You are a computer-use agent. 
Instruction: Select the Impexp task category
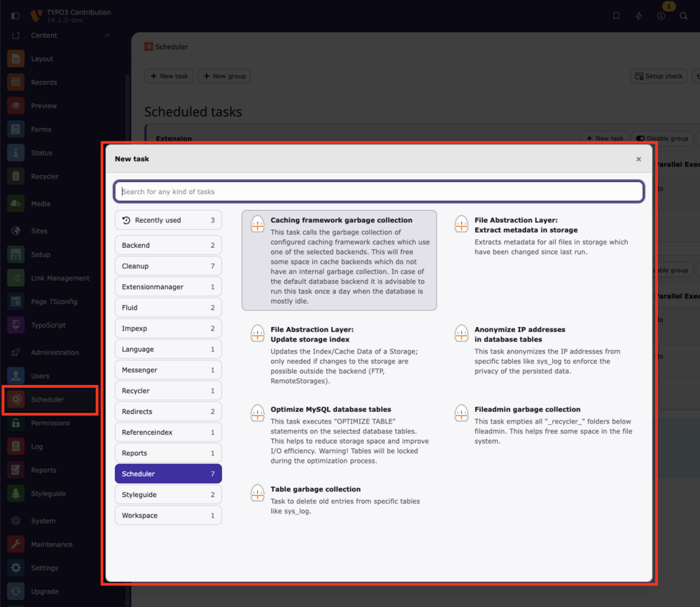coord(168,328)
